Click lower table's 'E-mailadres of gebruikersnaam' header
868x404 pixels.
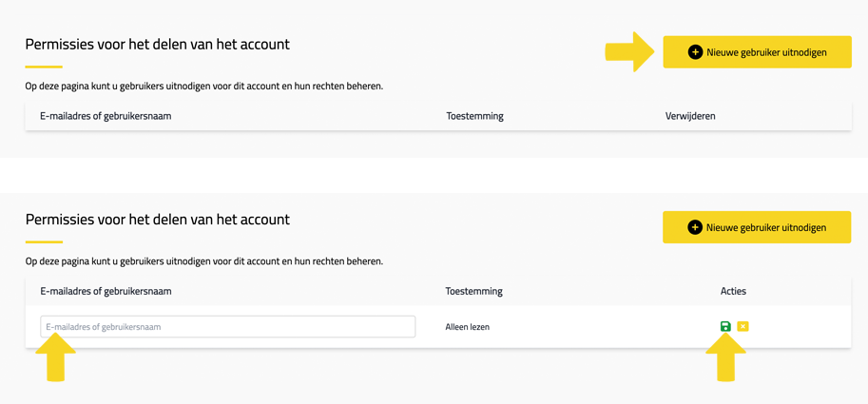pyautogui.click(x=106, y=291)
